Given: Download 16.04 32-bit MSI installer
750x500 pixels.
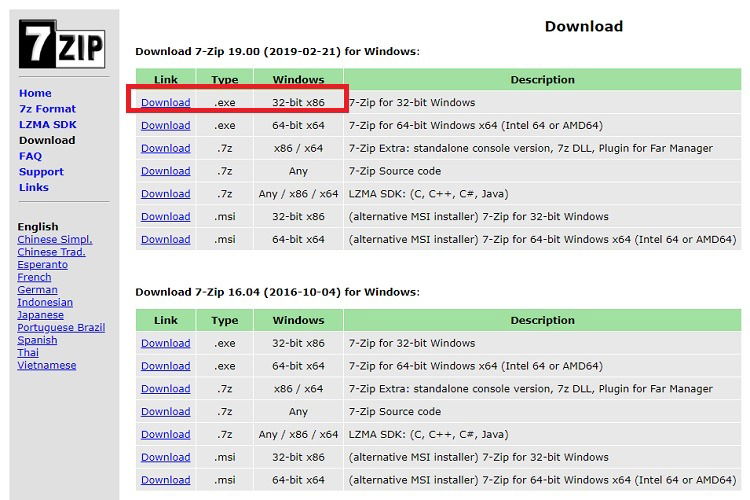Looking at the screenshot, I should point(165,457).
